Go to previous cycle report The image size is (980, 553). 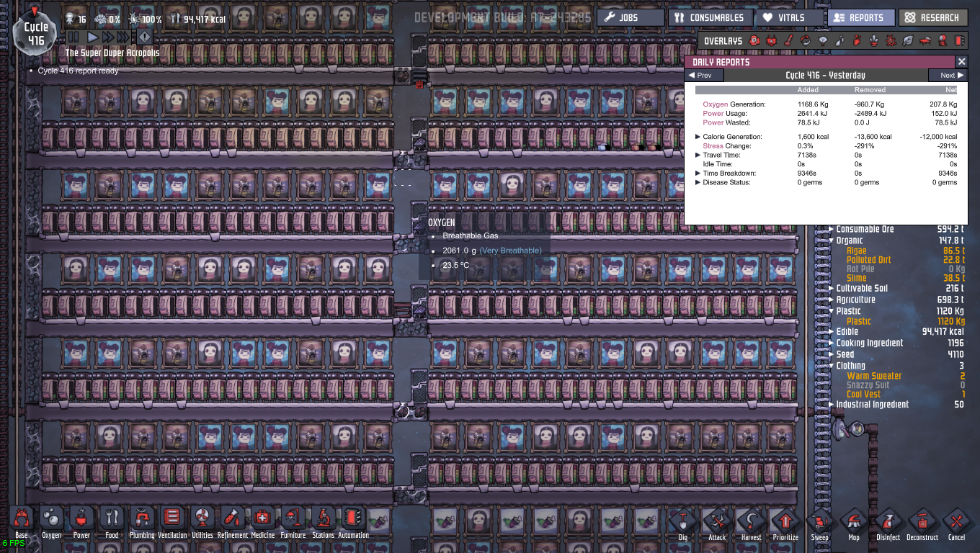(x=703, y=76)
